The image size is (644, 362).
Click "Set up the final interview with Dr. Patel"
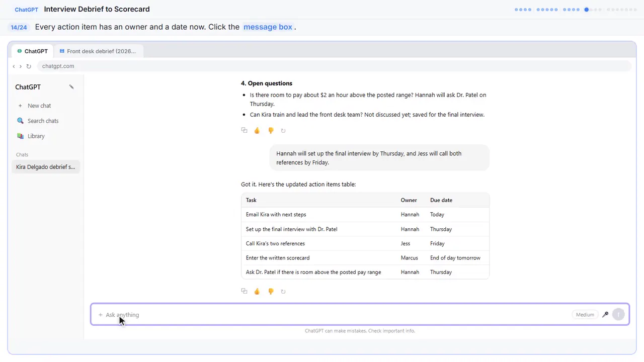tap(292, 229)
